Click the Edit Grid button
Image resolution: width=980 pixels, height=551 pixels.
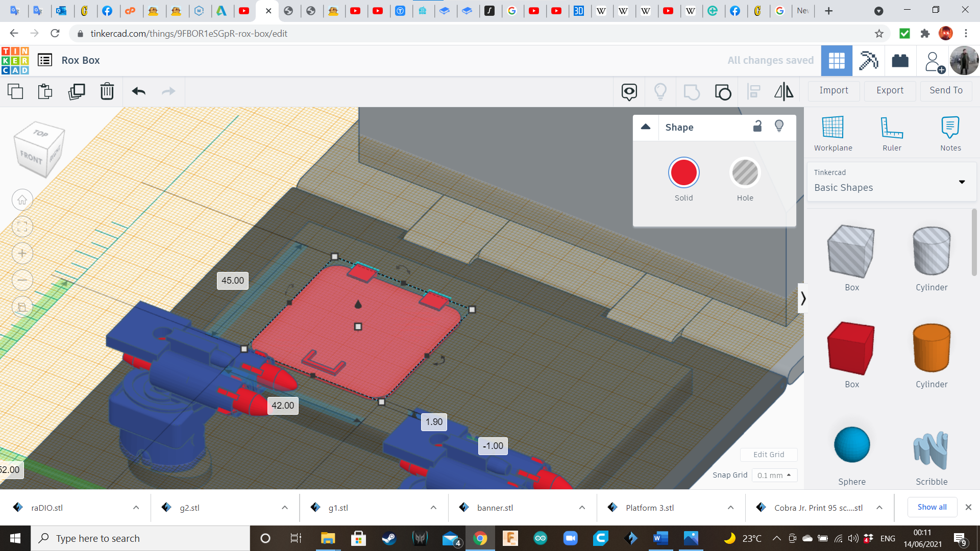[x=769, y=454]
